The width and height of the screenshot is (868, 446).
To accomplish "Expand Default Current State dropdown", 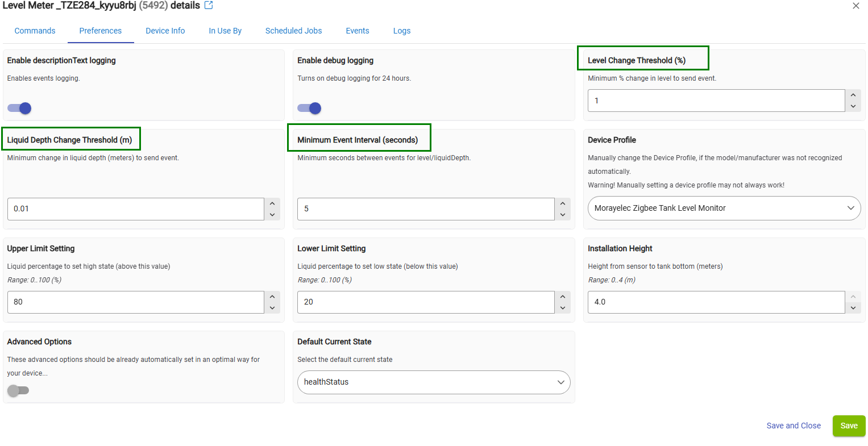I will [x=433, y=382].
